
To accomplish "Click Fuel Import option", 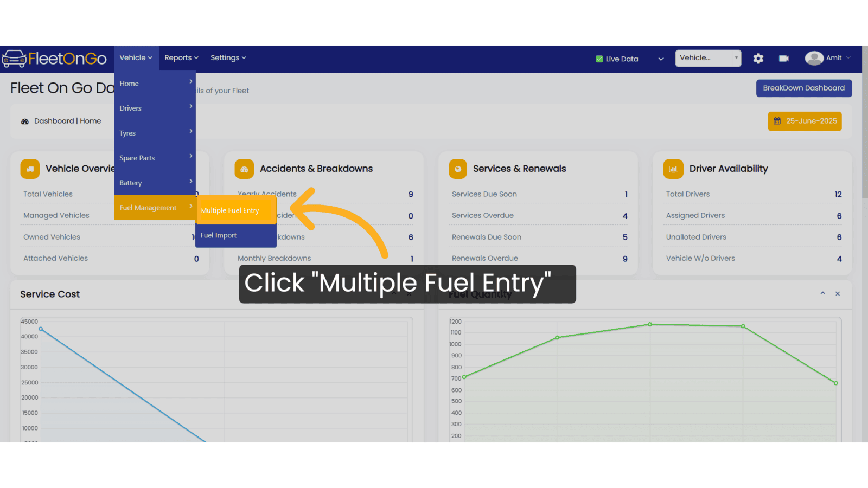I will coord(236,235).
